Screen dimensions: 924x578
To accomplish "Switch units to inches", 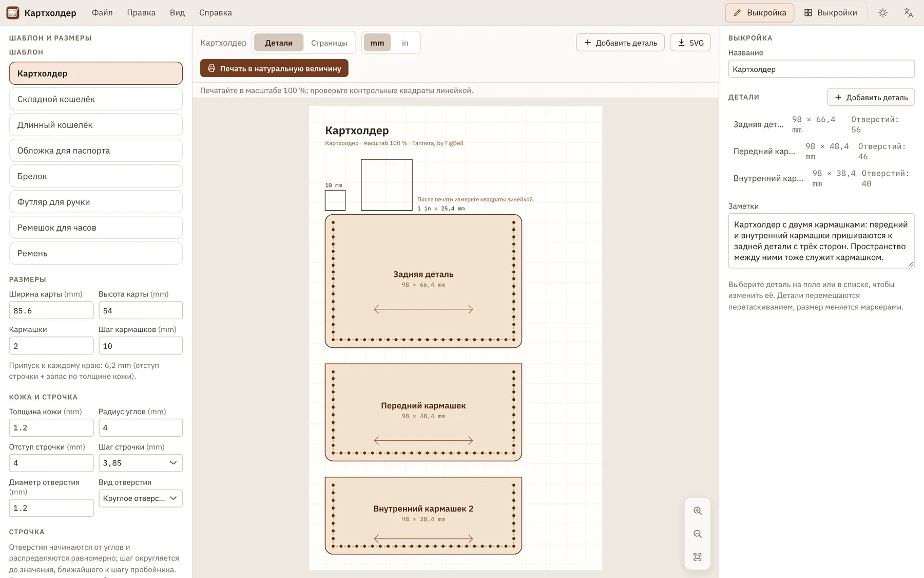I will click(x=405, y=43).
